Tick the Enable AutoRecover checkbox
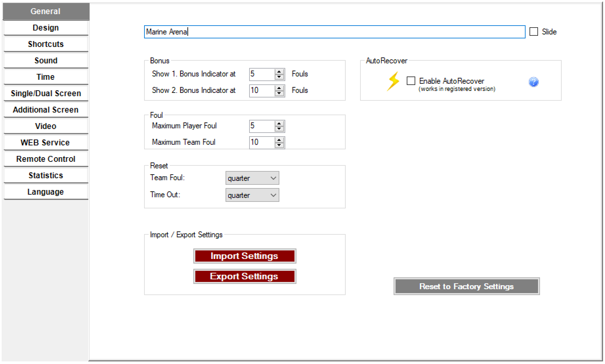605x364 pixels. [x=411, y=81]
